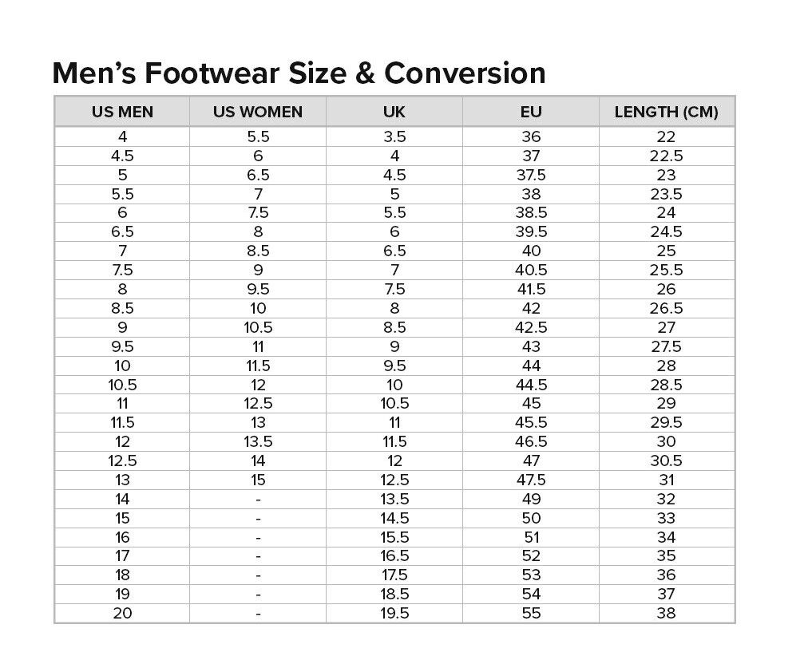Click US Men size 10.5 cell
Screen dimensions: 812x668
(x=122, y=385)
